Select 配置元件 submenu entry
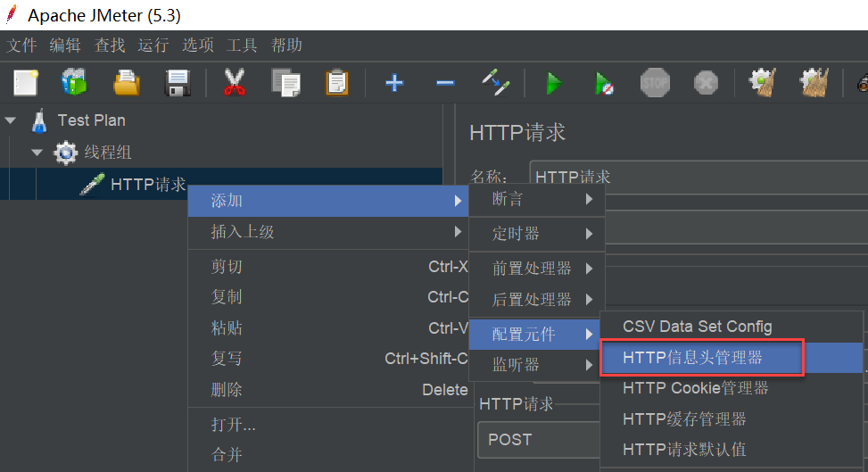The width and height of the screenshot is (868, 472). [x=534, y=334]
